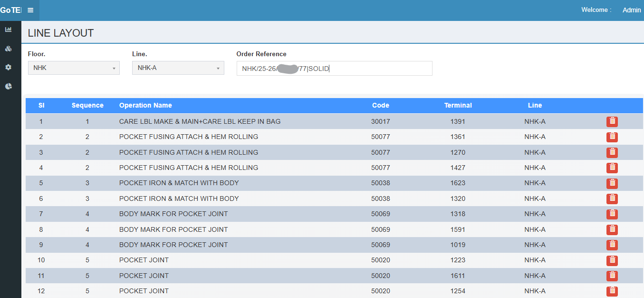The height and width of the screenshot is (298, 644).
Task: Delete row with terminal 1223
Action: coord(612,260)
